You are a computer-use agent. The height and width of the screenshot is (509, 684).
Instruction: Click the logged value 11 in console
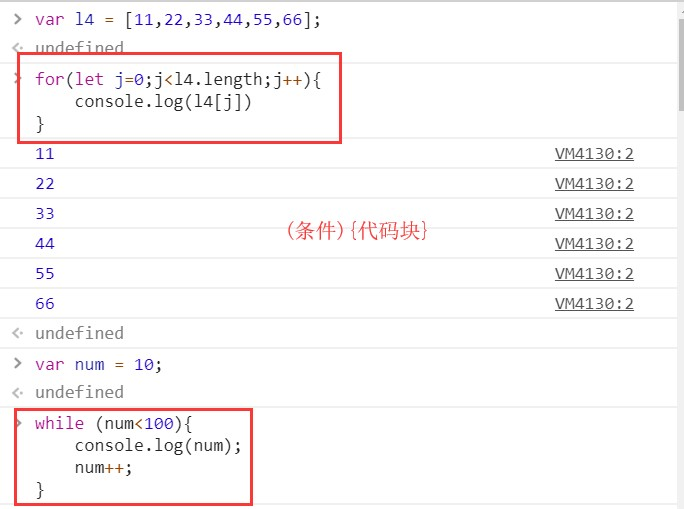[45, 154]
